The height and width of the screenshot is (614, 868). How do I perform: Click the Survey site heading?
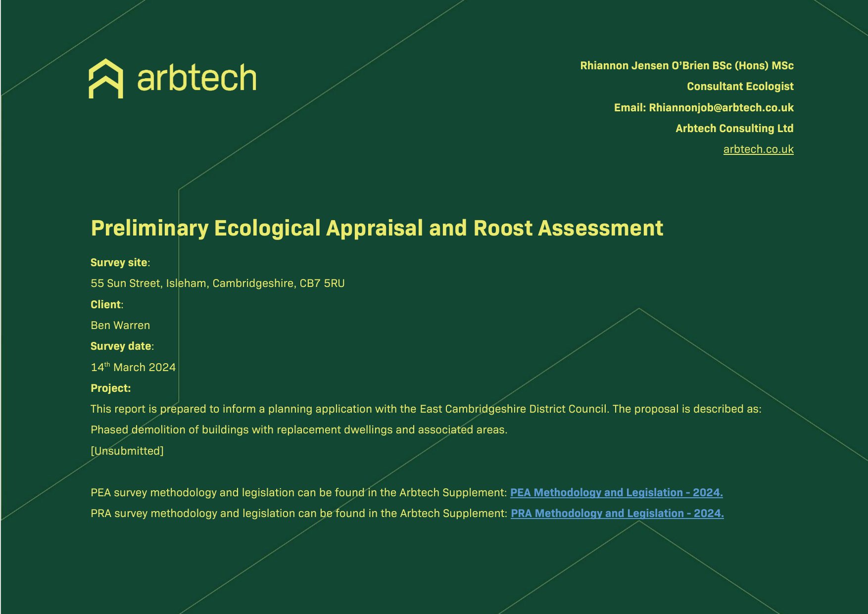tap(119, 263)
